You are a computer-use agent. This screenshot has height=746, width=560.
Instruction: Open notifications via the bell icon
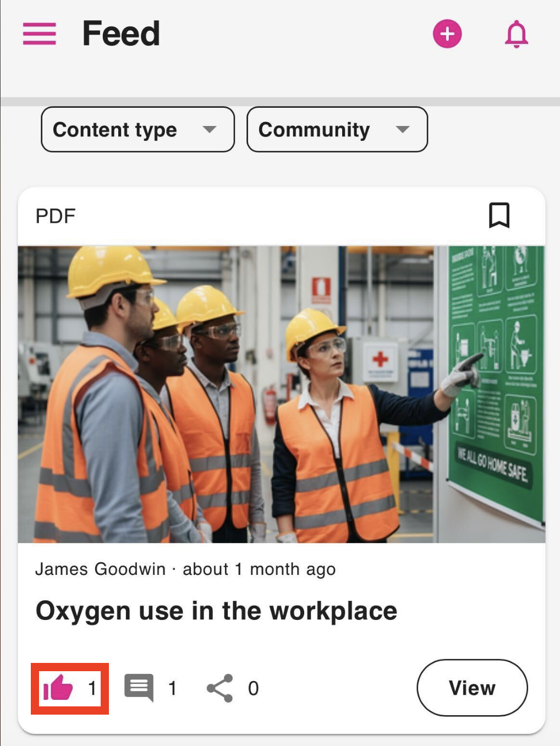(x=515, y=34)
